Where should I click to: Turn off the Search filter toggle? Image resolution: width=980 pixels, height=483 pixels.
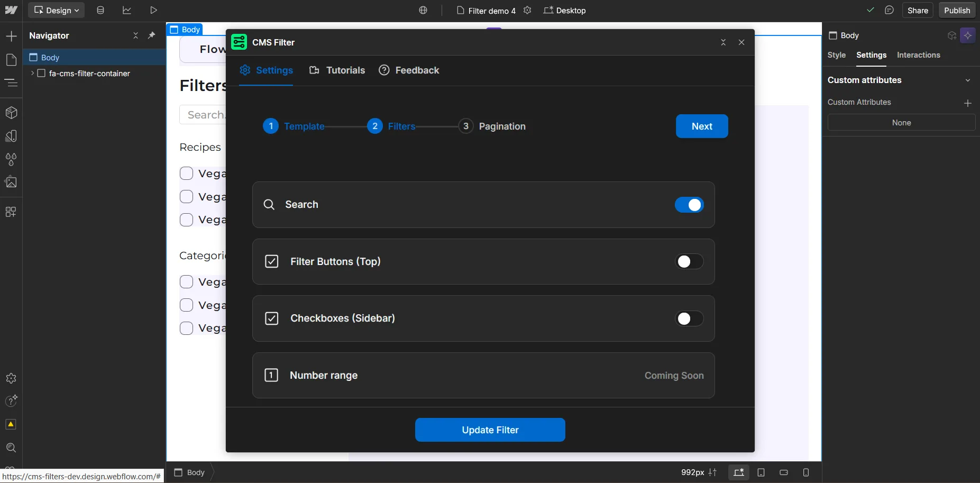(689, 205)
